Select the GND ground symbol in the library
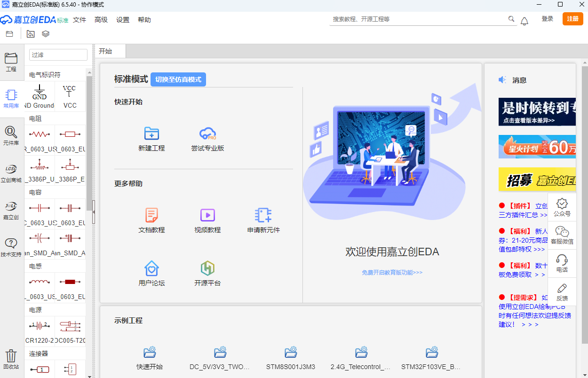The image size is (588, 378). coord(39,94)
